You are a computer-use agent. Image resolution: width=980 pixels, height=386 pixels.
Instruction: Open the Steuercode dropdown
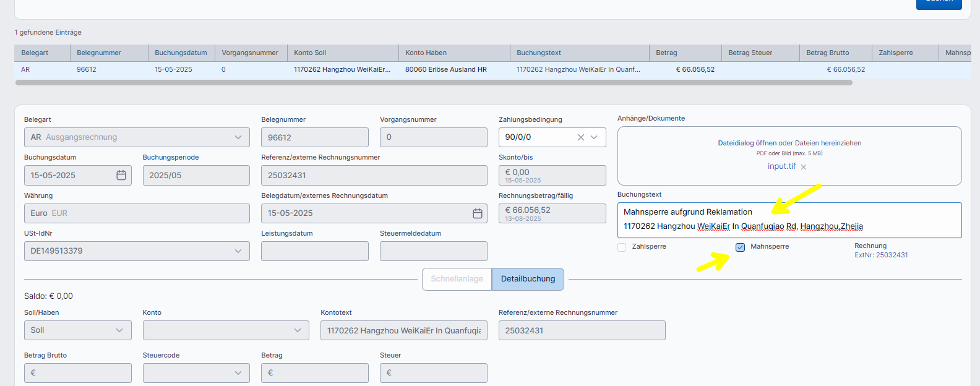point(238,373)
